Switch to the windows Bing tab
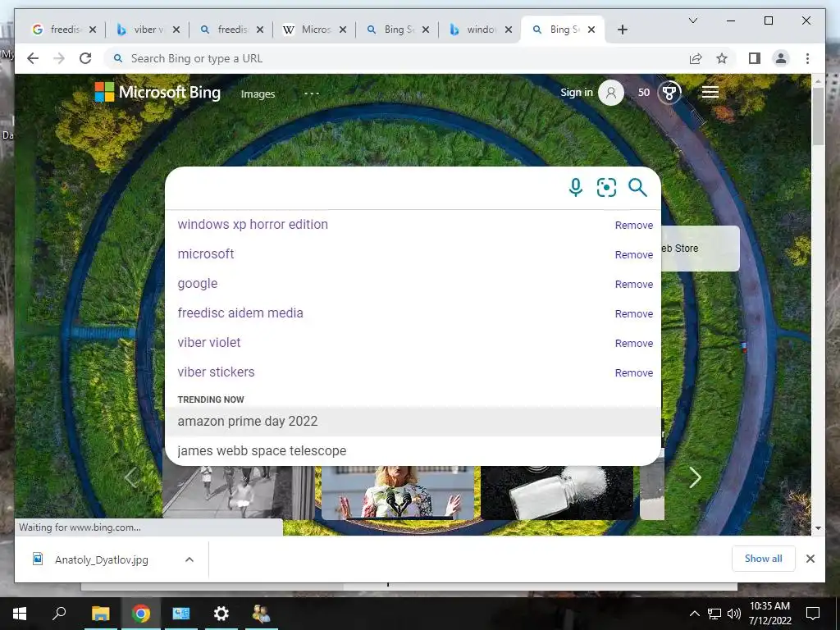The image size is (840, 630). (x=480, y=30)
